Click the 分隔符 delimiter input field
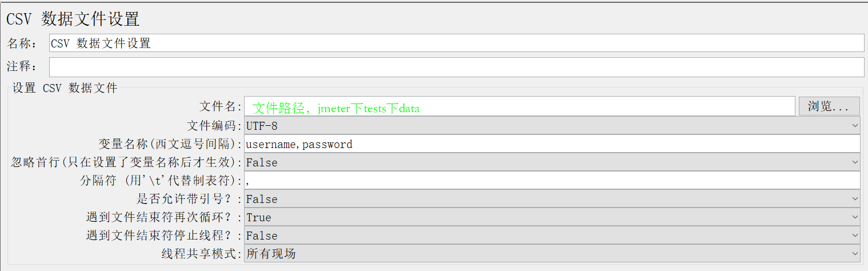This screenshot has height=271, width=868. coord(552,181)
